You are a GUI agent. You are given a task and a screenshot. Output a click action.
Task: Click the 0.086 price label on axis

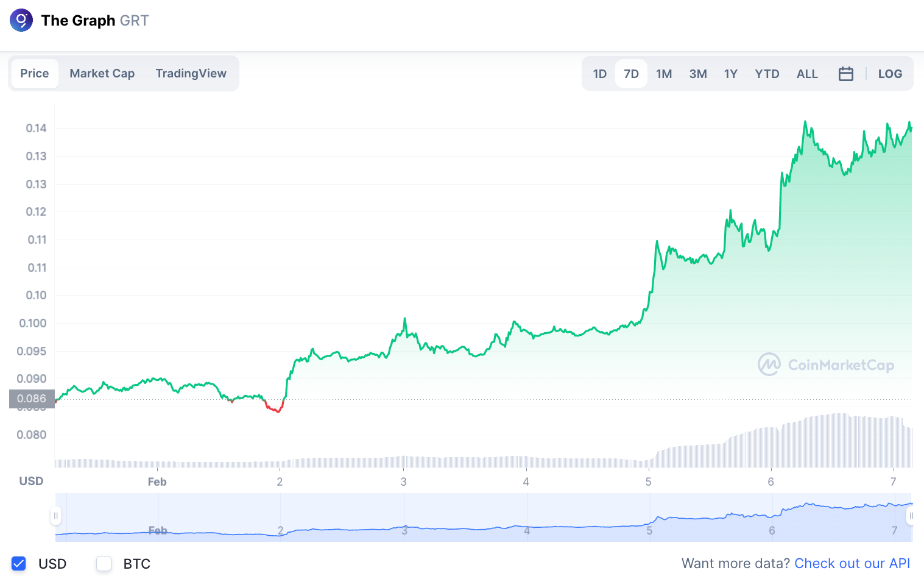click(32, 399)
